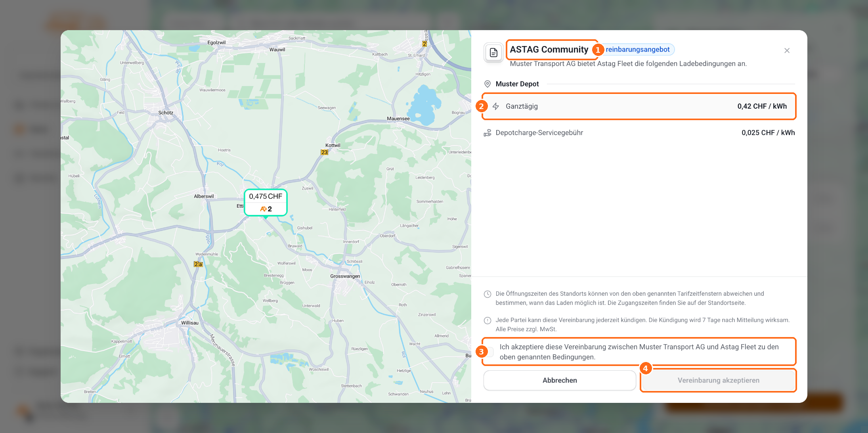Click the Mauensee lake on the map

coord(424,105)
